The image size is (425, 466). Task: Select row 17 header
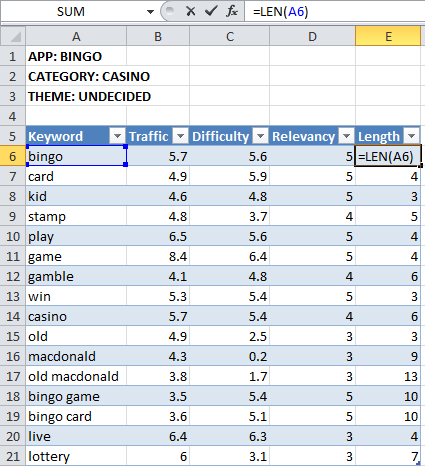(13, 376)
